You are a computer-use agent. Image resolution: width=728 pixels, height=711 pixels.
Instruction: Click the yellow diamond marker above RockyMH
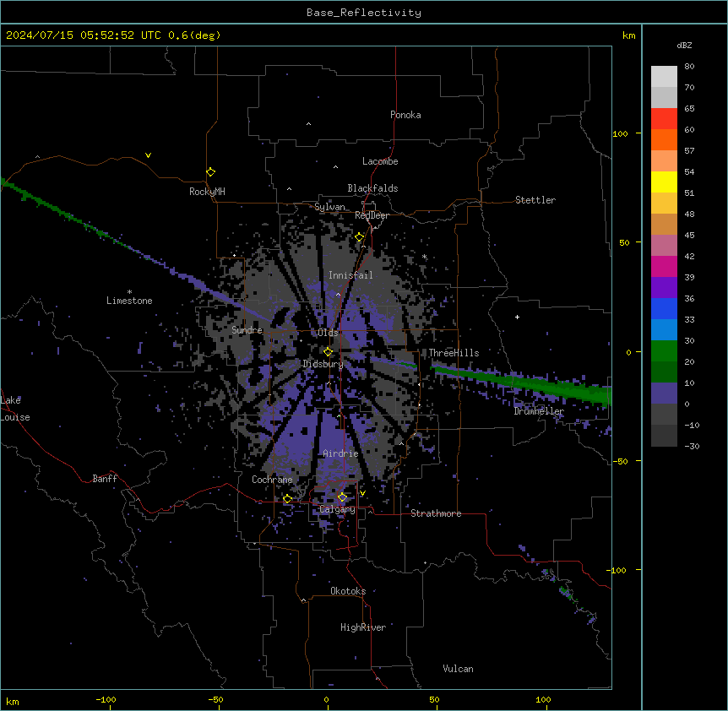point(210,172)
